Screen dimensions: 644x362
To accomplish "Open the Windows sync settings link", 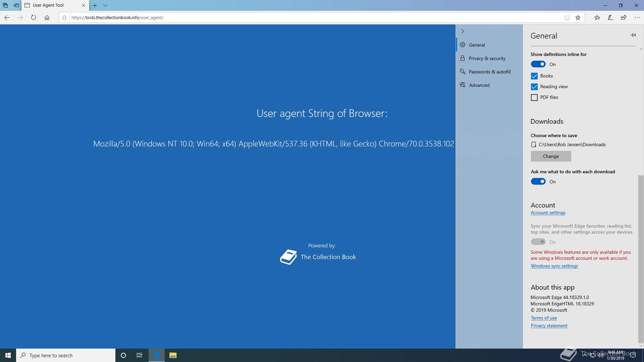I will click(x=554, y=266).
